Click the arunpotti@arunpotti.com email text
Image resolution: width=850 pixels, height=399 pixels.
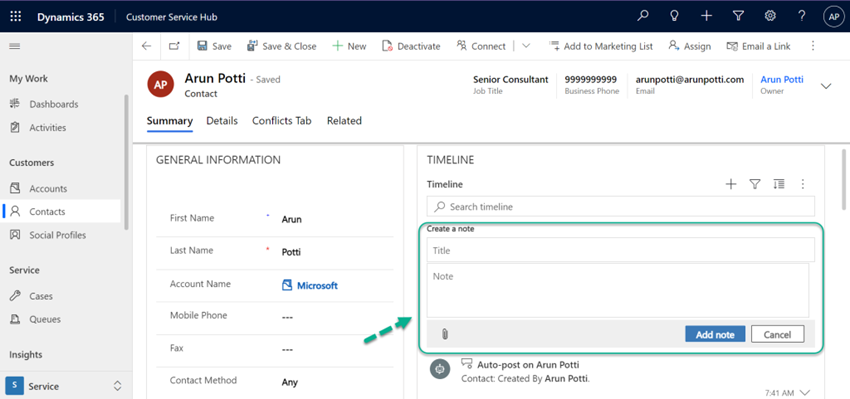[690, 80]
